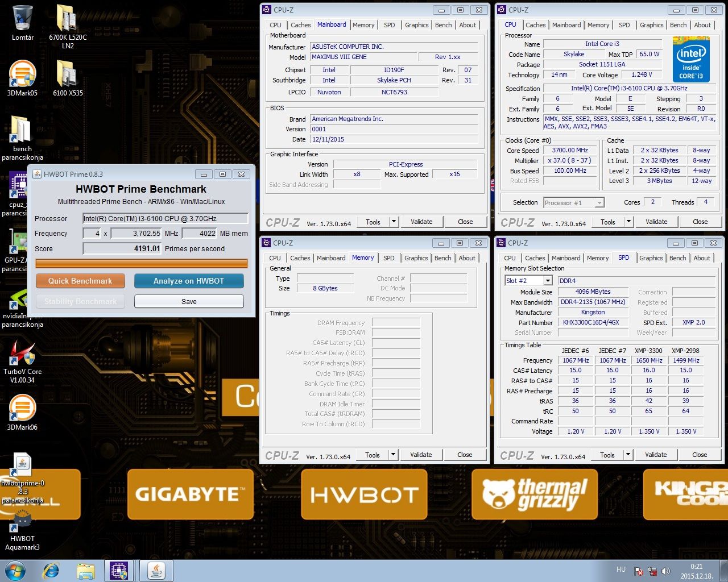Open Tools dropdown arrow in SPD CPU-Z window
Image resolution: width=728 pixels, height=582 pixels.
point(628,455)
